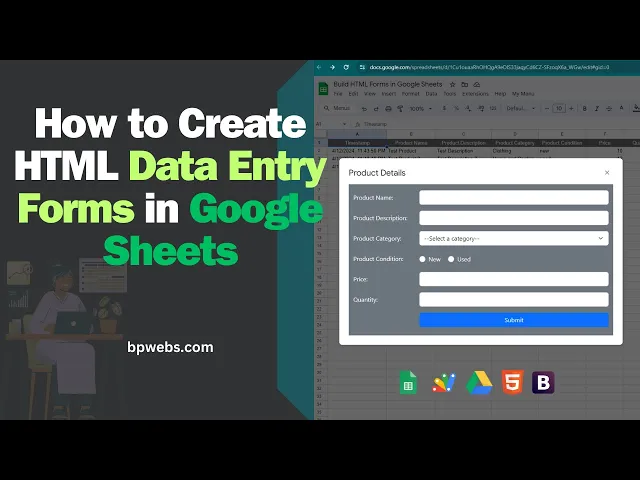Image resolution: width=640 pixels, height=480 pixels.
Task: Click the HTML5 logo icon
Action: (x=513, y=382)
